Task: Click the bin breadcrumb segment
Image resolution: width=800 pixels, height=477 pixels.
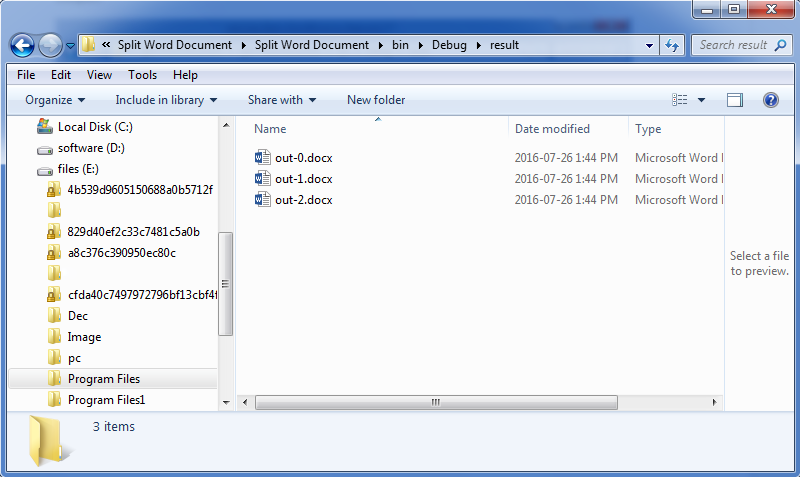Action: [401, 45]
